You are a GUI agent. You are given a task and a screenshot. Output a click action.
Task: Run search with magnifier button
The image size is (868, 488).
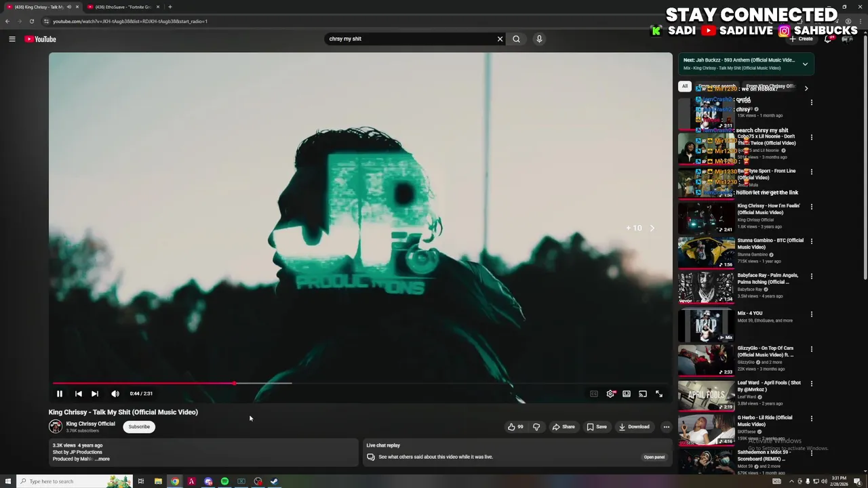coord(517,39)
